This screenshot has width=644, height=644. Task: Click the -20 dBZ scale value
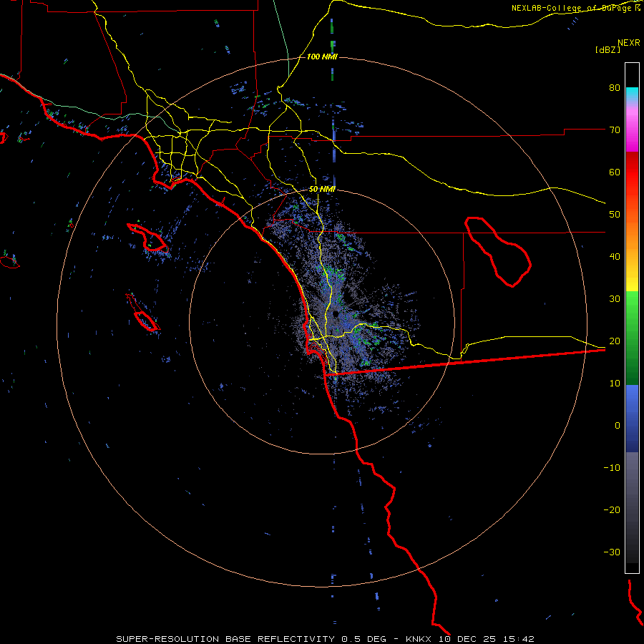(x=612, y=510)
